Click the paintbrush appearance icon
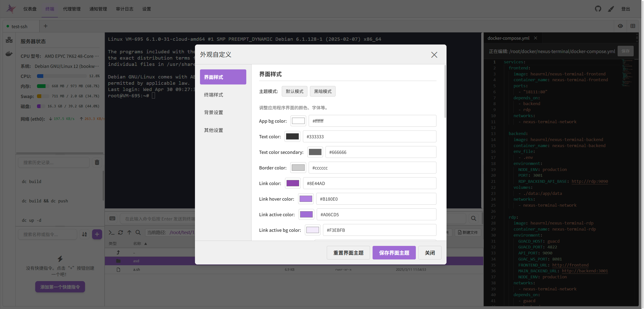The height and width of the screenshot is (309, 644). 611,9
